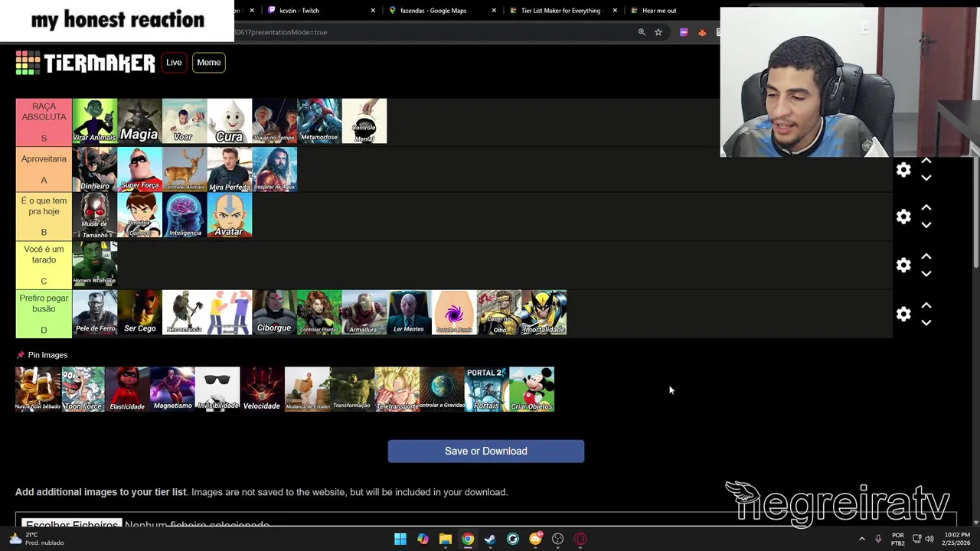Viewport: 980px width, 551px height.
Task: Close the fazendas - Google Maps tab
Action: (x=494, y=11)
